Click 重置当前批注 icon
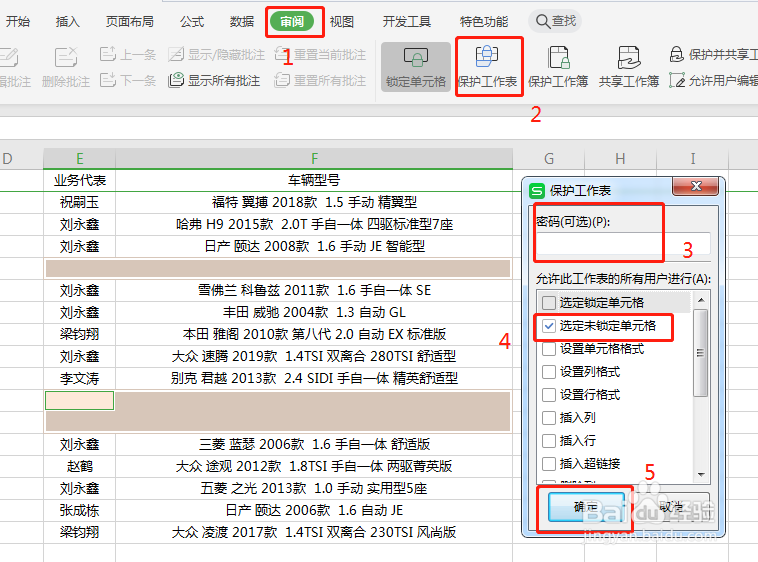Screen dimensions: 758x562 coord(282,54)
